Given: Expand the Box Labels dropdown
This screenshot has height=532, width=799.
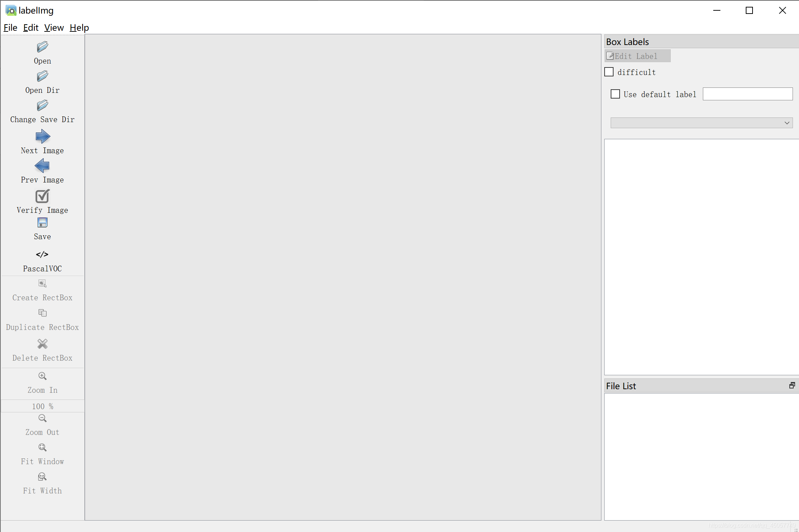Looking at the screenshot, I should [x=787, y=122].
